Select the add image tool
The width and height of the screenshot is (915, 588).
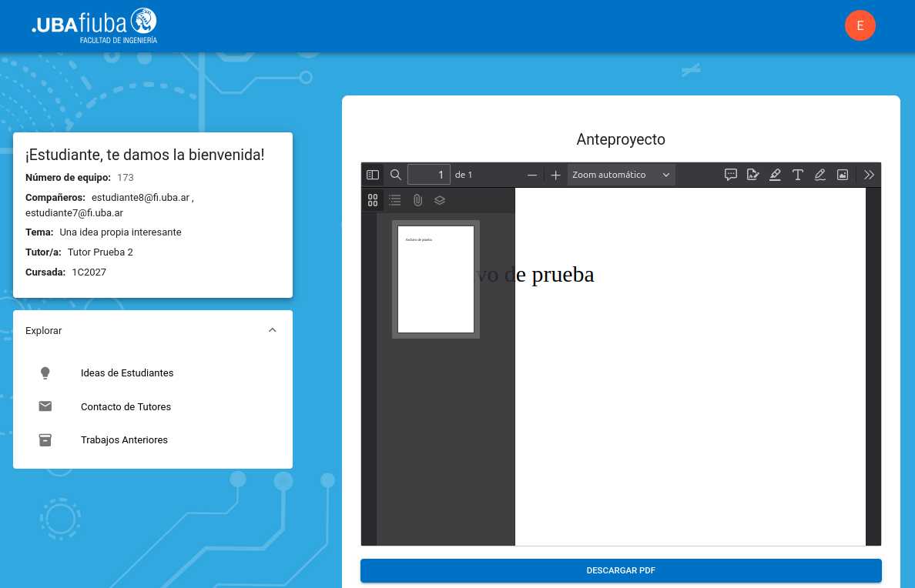tap(843, 175)
